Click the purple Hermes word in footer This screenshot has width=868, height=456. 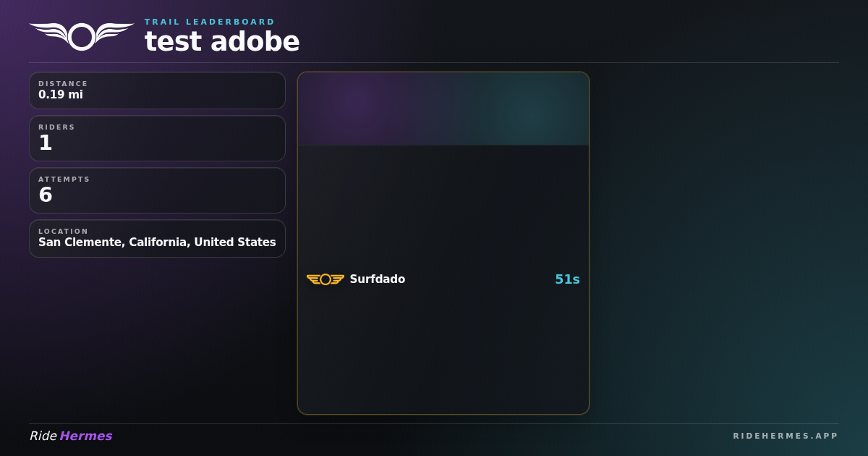pos(86,436)
